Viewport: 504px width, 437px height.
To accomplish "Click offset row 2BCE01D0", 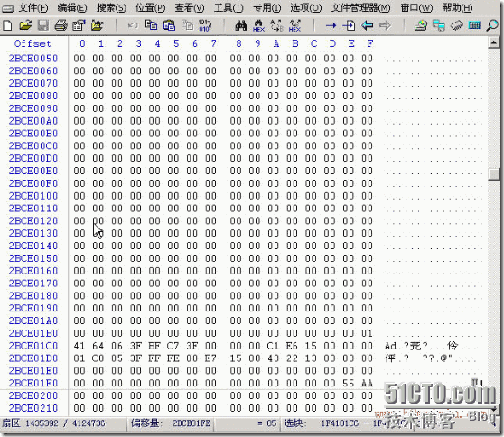I will [33, 358].
